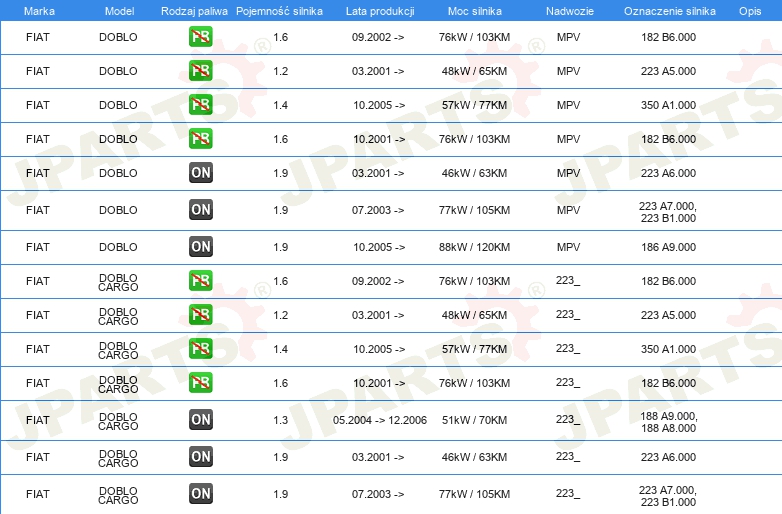Click 07.2003 -> date in DOBLO CARGO row
Image resolution: width=782 pixels, height=514 pixels.
[378, 494]
